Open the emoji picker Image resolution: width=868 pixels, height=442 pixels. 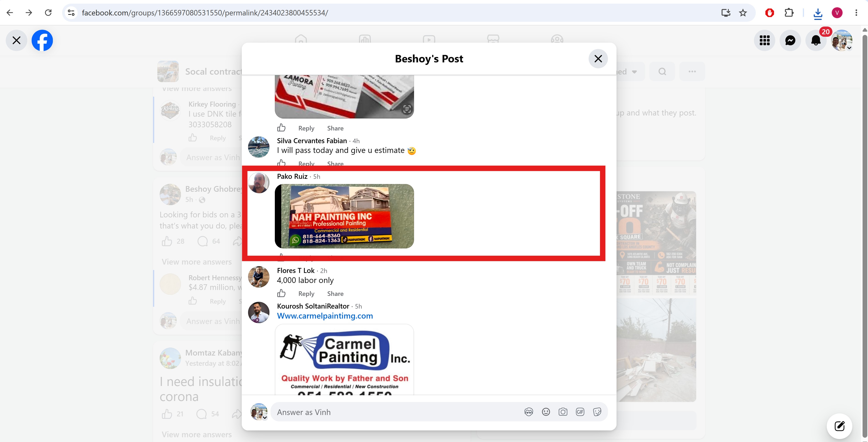pyautogui.click(x=546, y=412)
